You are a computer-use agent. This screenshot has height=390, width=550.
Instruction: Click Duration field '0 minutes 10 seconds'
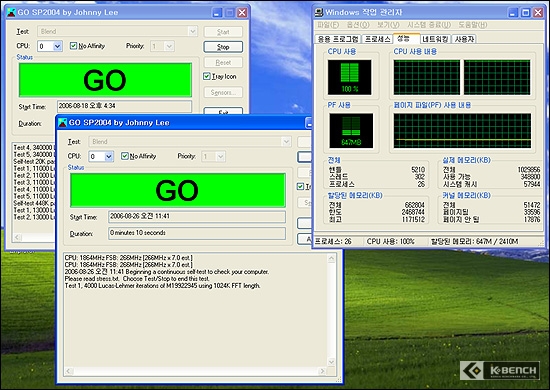tap(197, 233)
